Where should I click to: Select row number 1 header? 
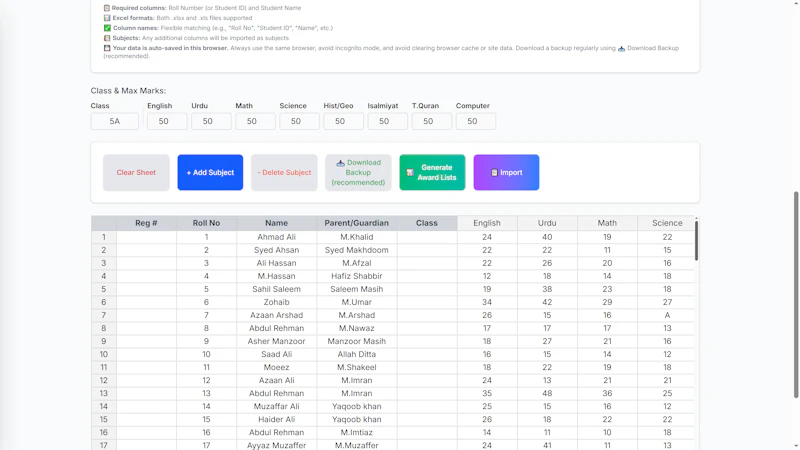pyautogui.click(x=104, y=237)
